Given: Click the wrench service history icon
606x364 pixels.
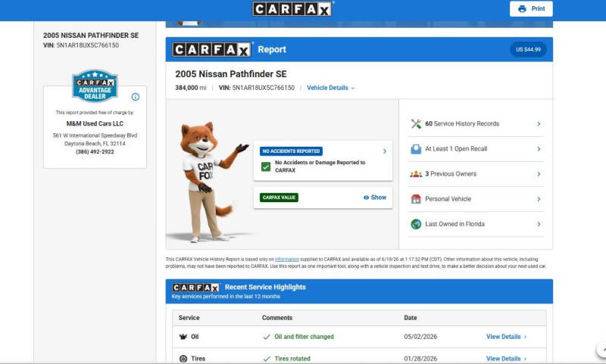Looking at the screenshot, I should click(x=416, y=124).
